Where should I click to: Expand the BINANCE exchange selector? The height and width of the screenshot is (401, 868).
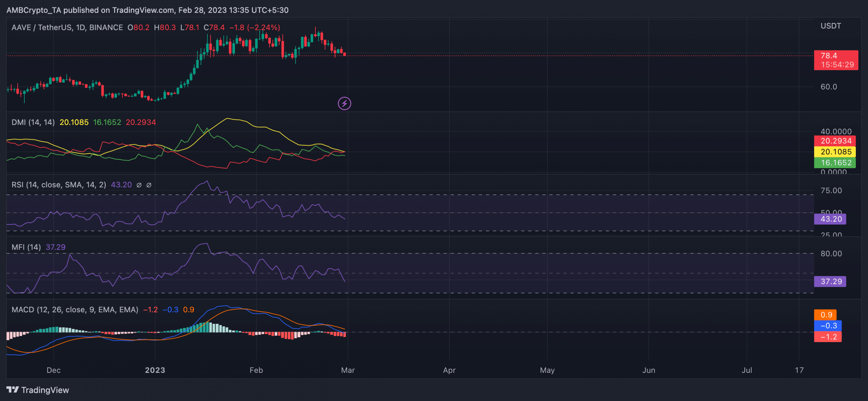point(106,27)
